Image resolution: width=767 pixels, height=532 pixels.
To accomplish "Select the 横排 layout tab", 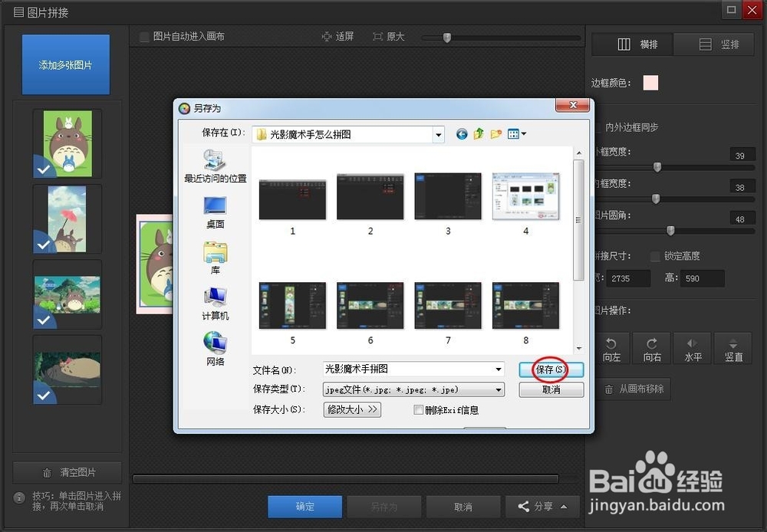I will tap(632, 44).
